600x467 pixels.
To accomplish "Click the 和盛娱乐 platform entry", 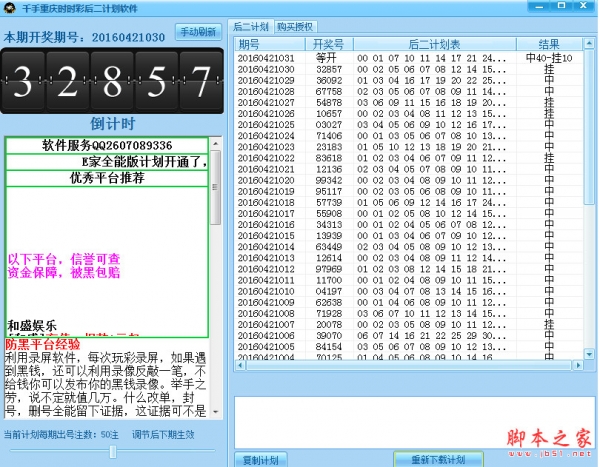I will tap(32, 326).
